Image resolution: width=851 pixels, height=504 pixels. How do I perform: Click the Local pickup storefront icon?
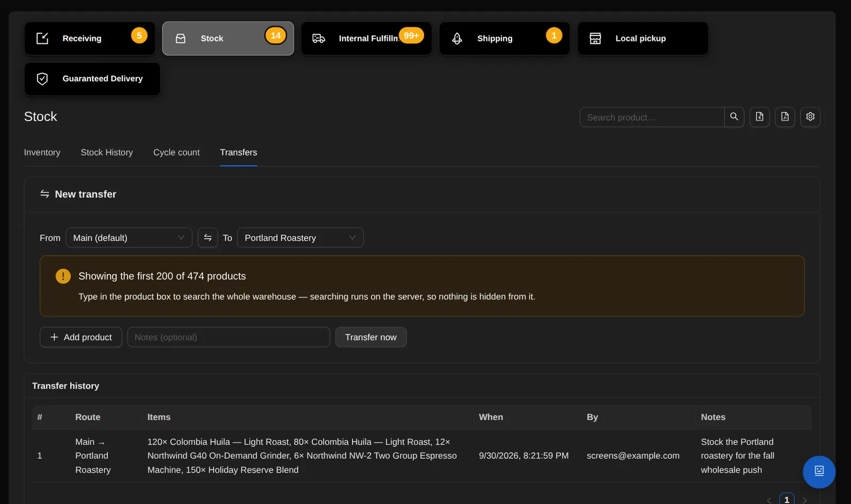595,38
